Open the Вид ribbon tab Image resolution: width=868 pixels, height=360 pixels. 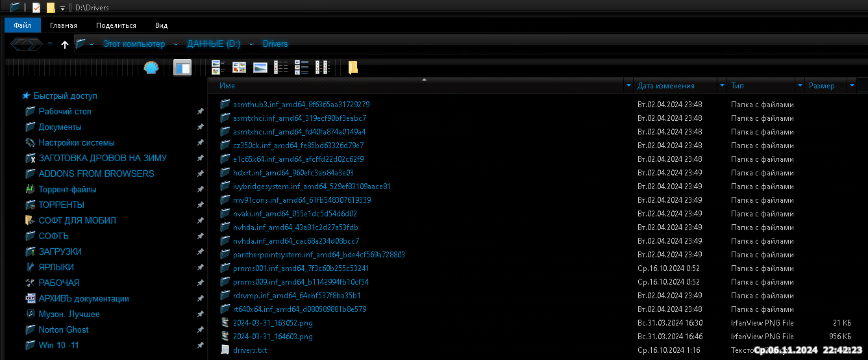161,25
